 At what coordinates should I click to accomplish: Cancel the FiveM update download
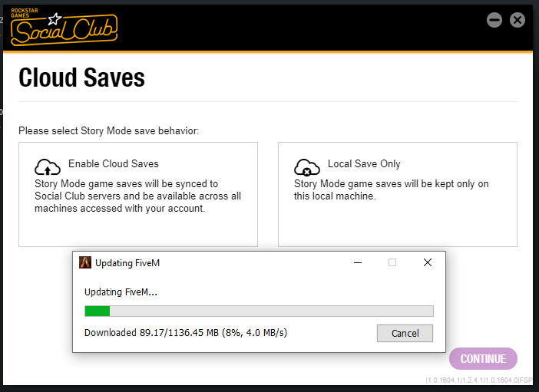point(405,334)
